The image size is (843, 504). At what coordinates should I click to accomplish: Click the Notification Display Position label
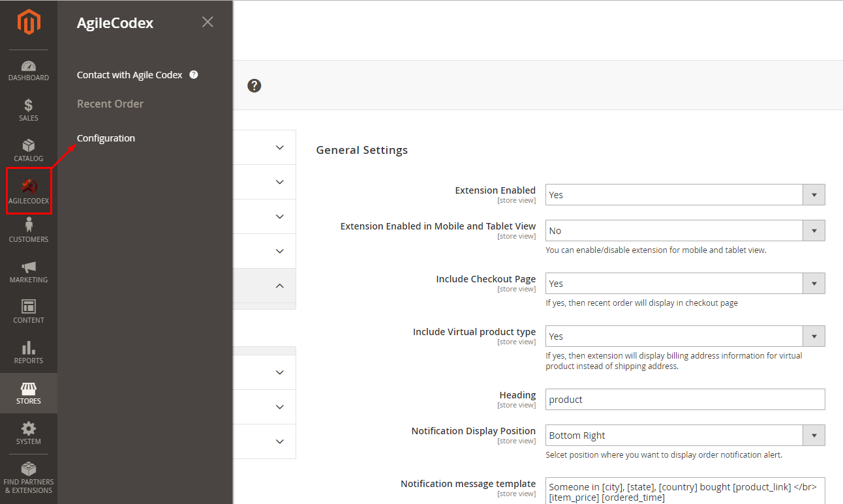point(474,431)
